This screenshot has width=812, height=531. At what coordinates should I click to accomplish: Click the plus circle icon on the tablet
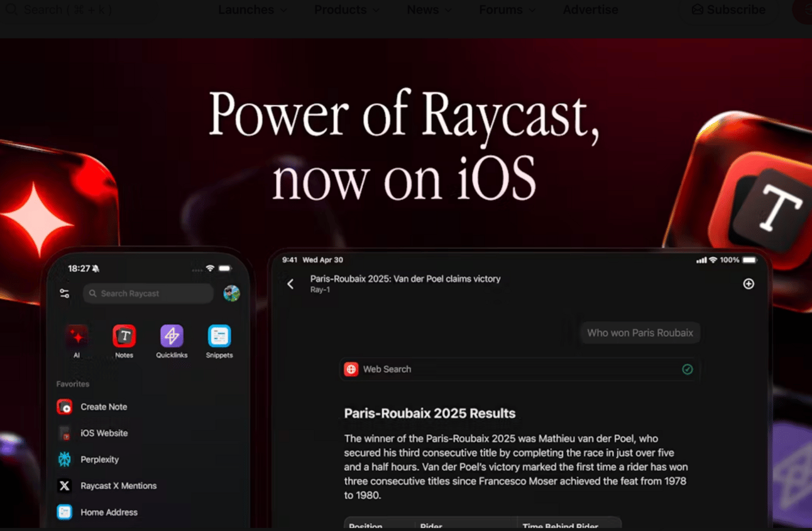[749, 284]
